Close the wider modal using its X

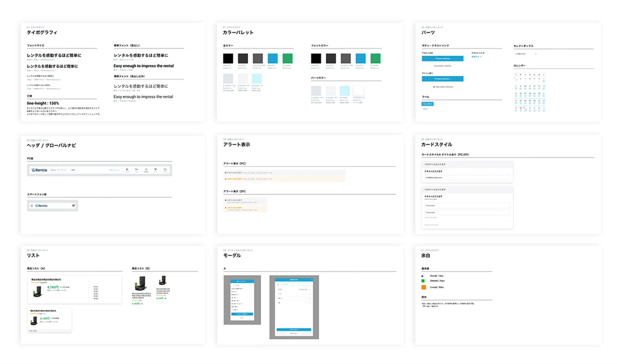point(312,280)
